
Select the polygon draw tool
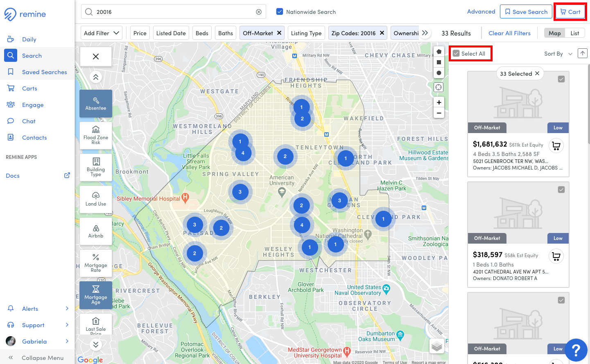tap(439, 52)
